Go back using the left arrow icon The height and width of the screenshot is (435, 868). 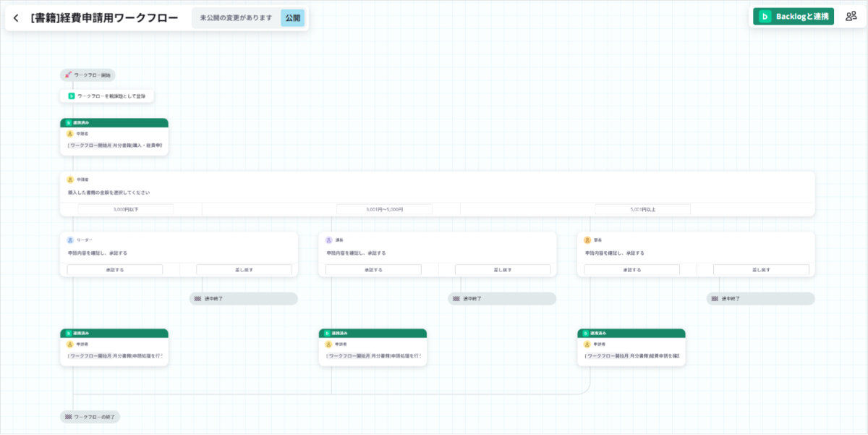click(16, 18)
